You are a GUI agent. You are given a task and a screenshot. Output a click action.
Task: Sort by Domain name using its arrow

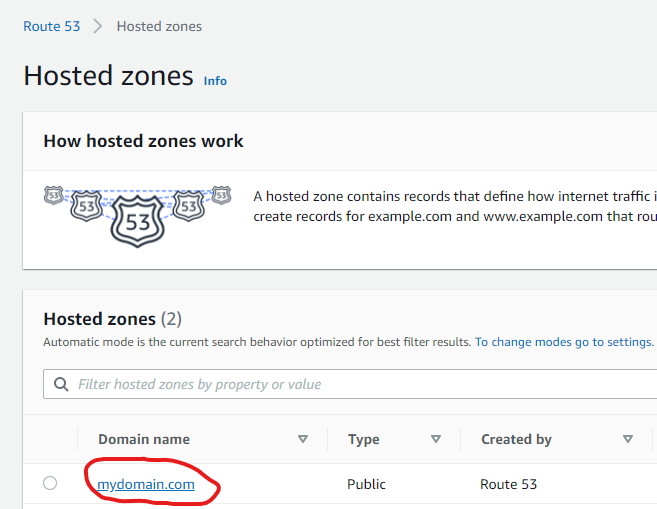point(303,439)
